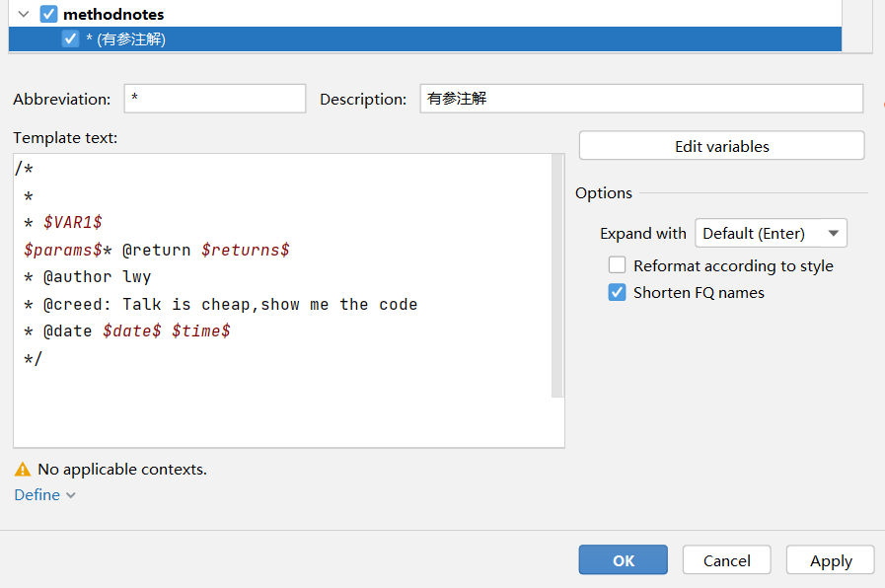
Task: Disable Shorten FQ names checkbox
Action: (x=617, y=292)
